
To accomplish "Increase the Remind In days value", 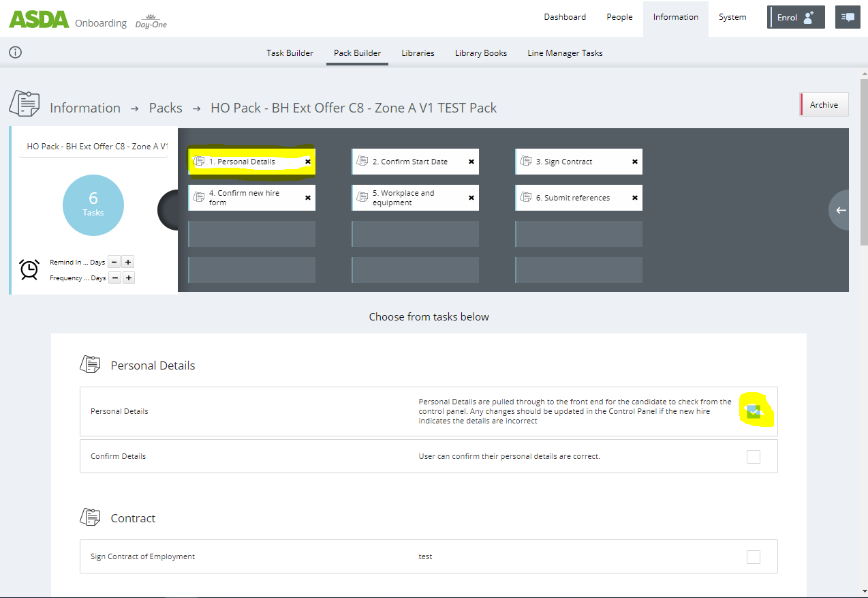I will tap(128, 262).
